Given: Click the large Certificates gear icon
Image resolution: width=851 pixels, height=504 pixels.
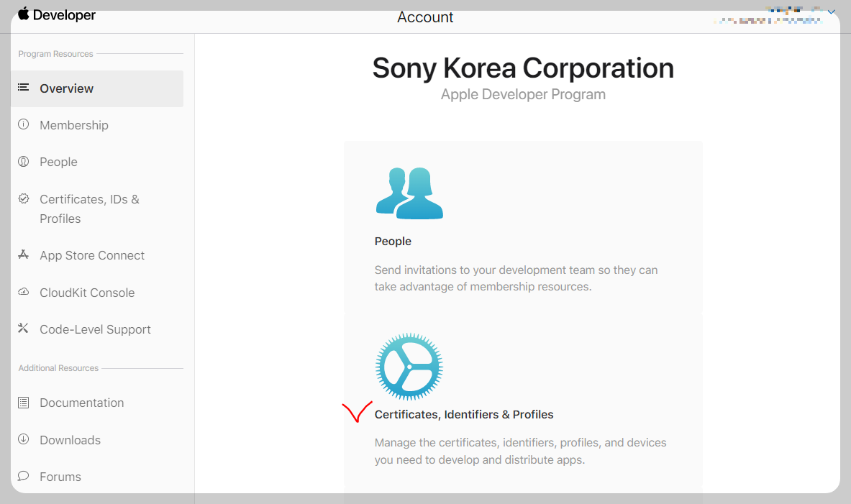Looking at the screenshot, I should click(x=409, y=366).
